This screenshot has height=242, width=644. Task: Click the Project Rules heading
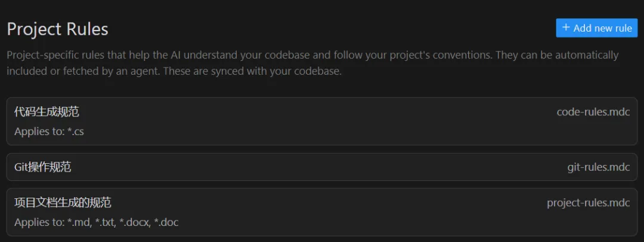pos(57,29)
